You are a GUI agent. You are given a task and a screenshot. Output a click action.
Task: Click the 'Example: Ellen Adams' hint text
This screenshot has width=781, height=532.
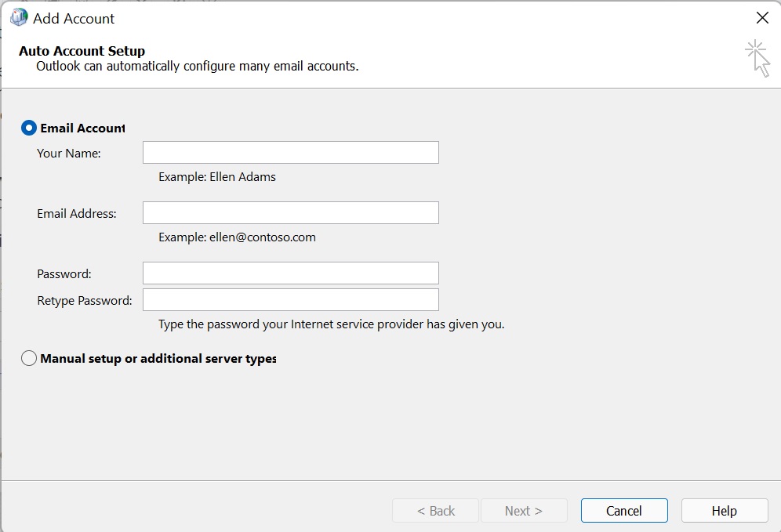point(217,177)
